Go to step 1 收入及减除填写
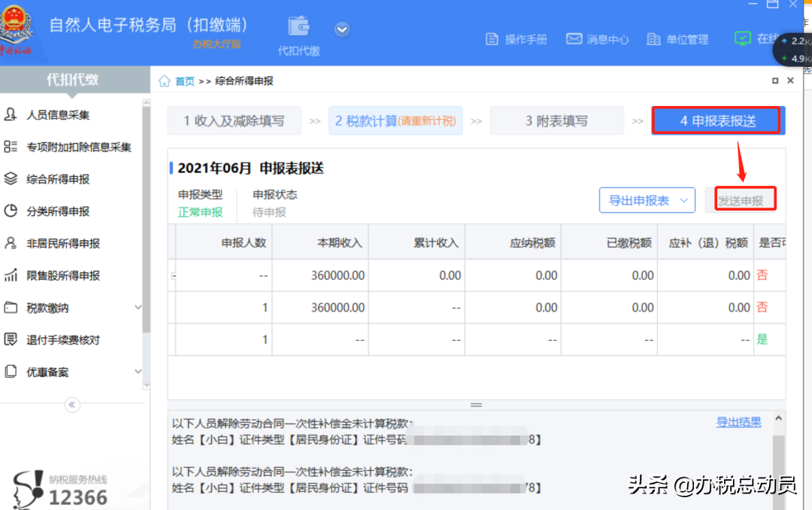 click(234, 120)
